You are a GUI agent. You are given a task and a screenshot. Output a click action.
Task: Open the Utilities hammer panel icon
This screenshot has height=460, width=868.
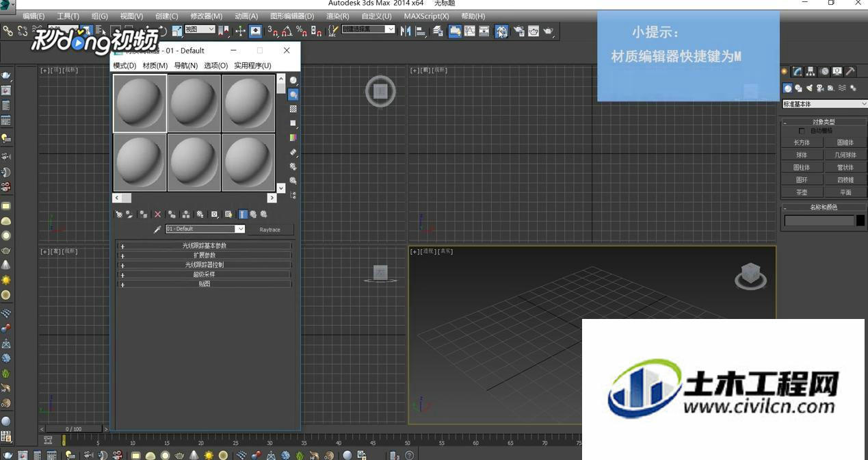tap(850, 71)
